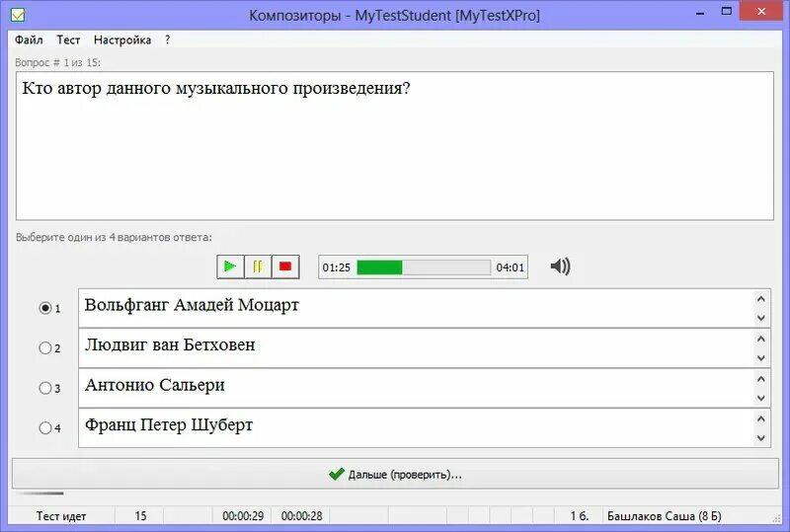Start playback with the green play button

(230, 266)
